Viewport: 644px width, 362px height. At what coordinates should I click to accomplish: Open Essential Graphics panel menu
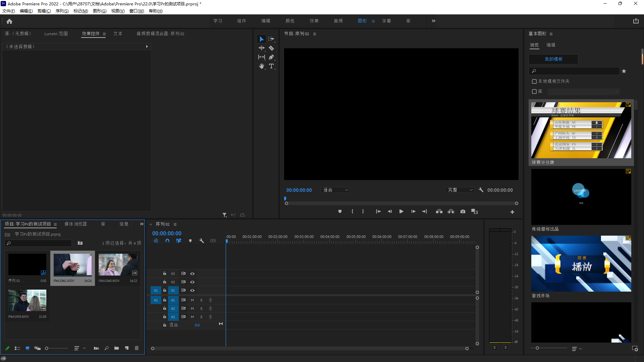click(551, 34)
